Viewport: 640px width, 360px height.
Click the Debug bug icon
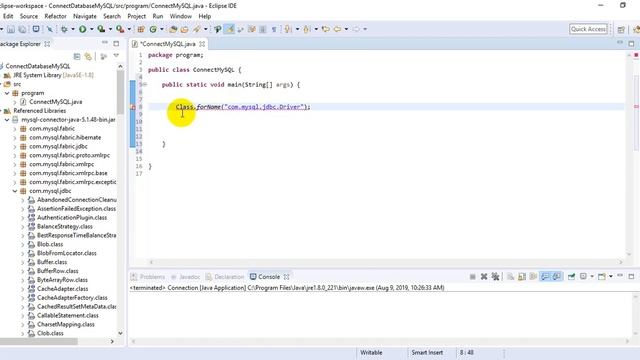click(64, 29)
